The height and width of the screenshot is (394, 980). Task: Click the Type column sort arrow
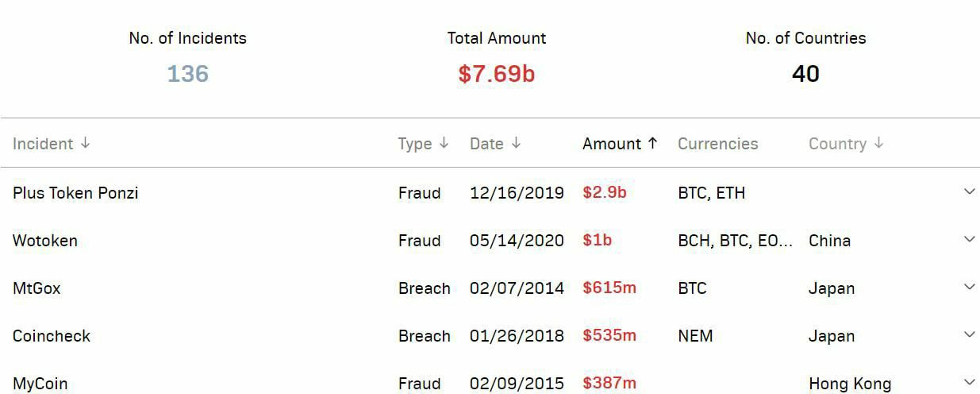[444, 144]
